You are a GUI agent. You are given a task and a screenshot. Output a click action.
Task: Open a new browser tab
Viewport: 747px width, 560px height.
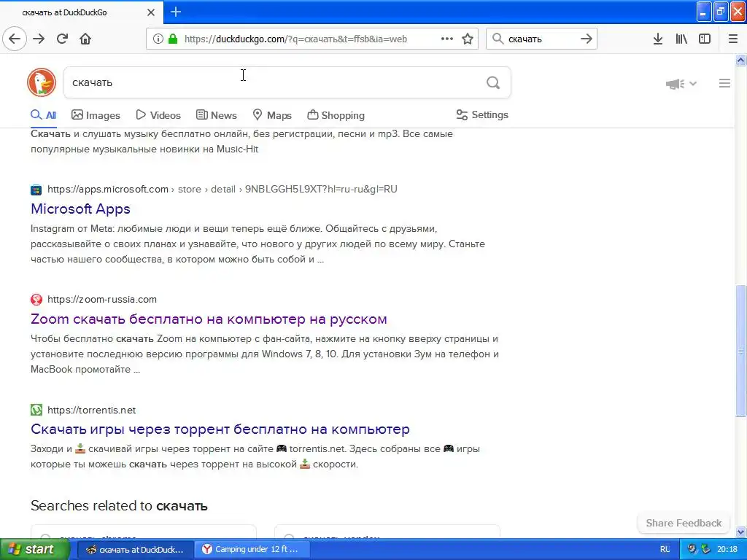(176, 12)
